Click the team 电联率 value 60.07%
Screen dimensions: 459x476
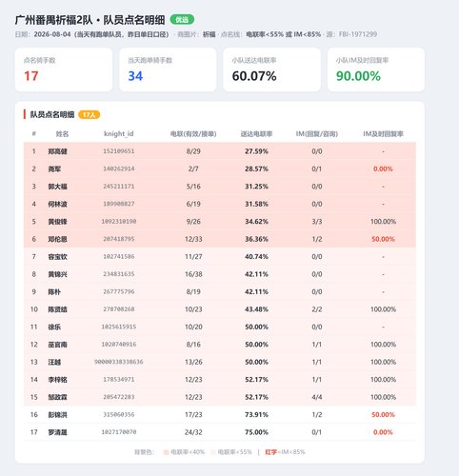pos(254,76)
